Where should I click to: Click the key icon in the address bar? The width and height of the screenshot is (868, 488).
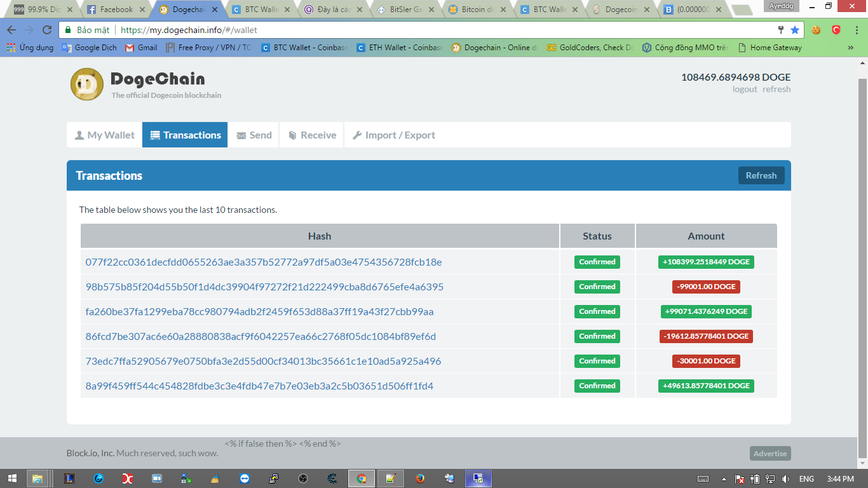[781, 30]
